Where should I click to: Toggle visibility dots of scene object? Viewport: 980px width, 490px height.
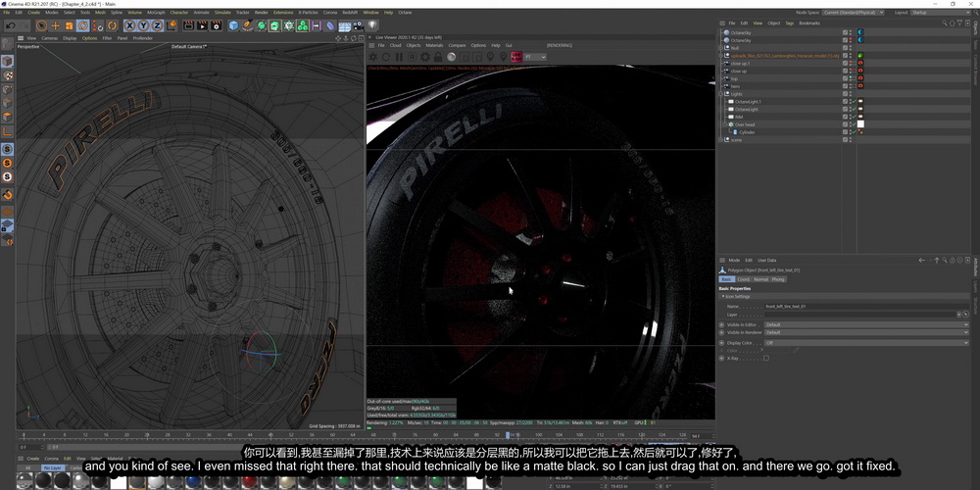[851, 140]
